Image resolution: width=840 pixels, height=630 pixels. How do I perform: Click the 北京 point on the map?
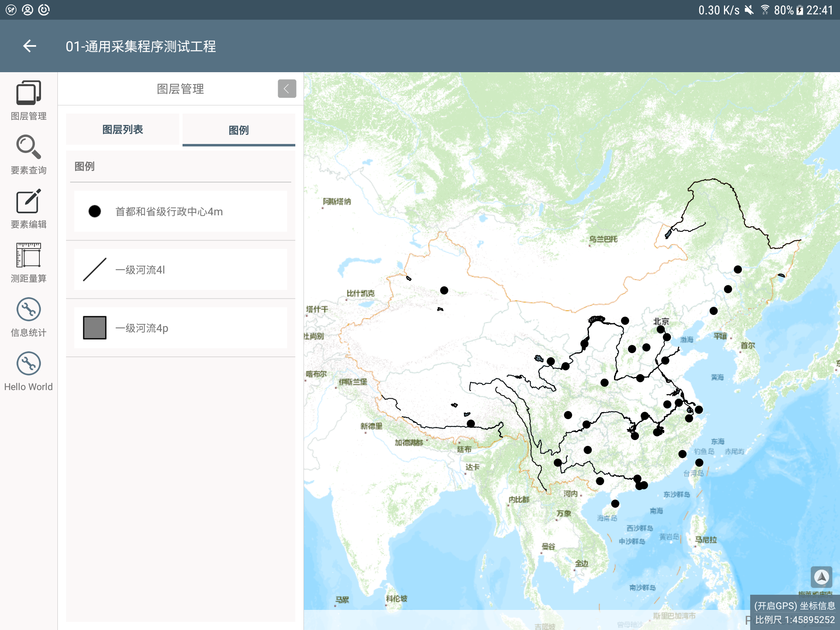coord(660,329)
